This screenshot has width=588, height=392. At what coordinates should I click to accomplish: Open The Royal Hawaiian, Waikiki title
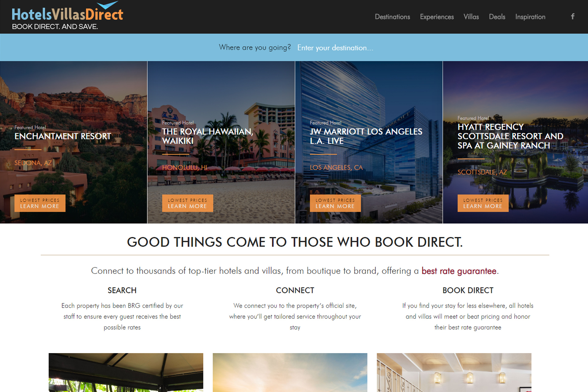click(208, 136)
